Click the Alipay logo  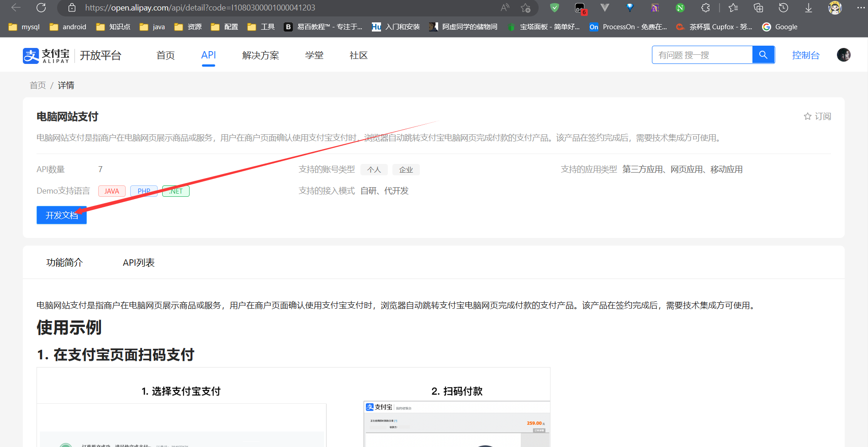46,55
